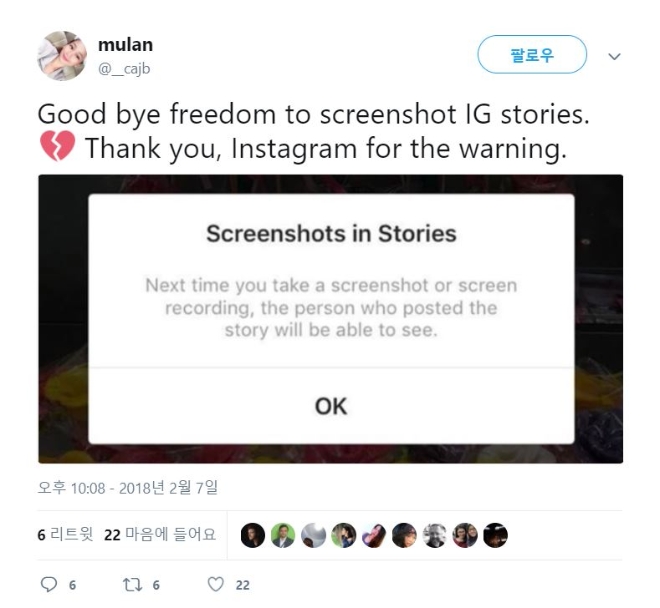The height and width of the screenshot is (608, 660).
Task: Expand the tweet options chevron menu
Action: (x=615, y=56)
